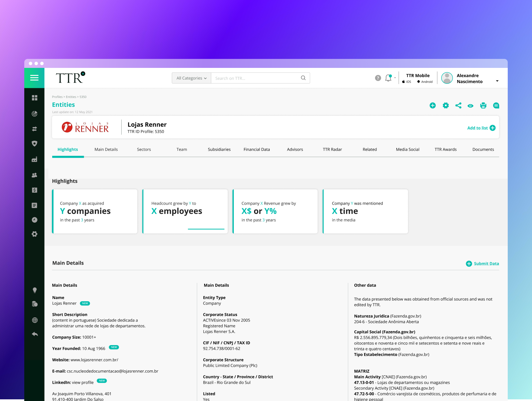
Task: Click the Submit Data link
Action: [x=482, y=264]
